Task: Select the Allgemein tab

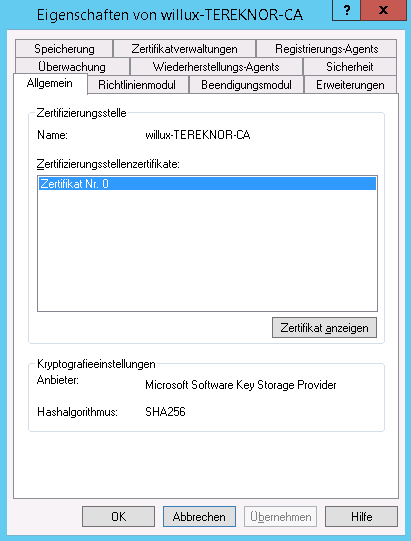Action: [50, 83]
